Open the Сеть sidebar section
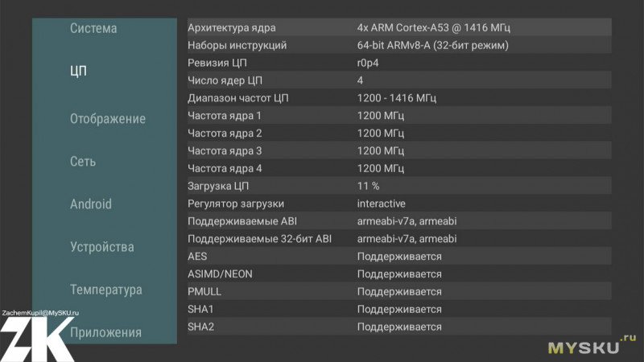644x362 pixels. tap(83, 161)
